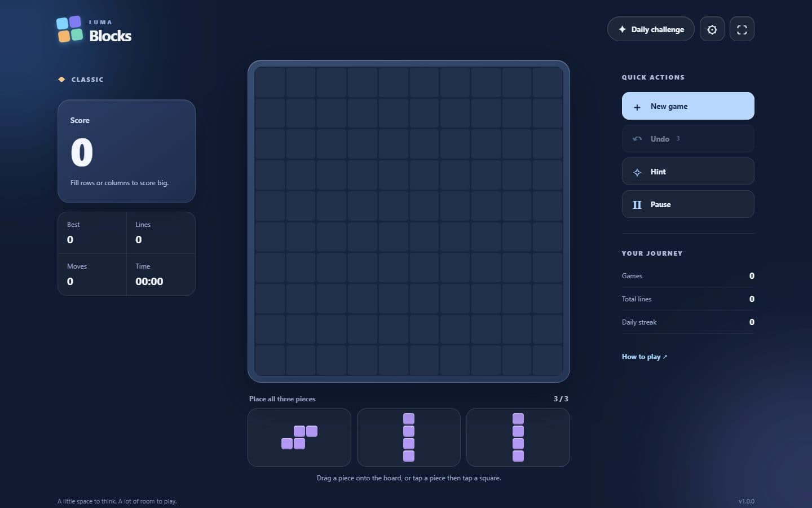Click the sparkle icon in Daily challenge

pyautogui.click(x=622, y=29)
